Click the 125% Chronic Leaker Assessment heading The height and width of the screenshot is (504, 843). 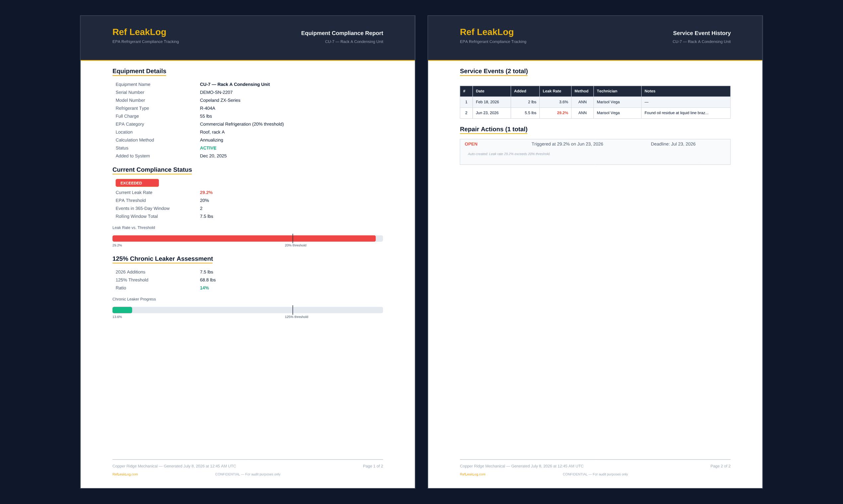(163, 258)
